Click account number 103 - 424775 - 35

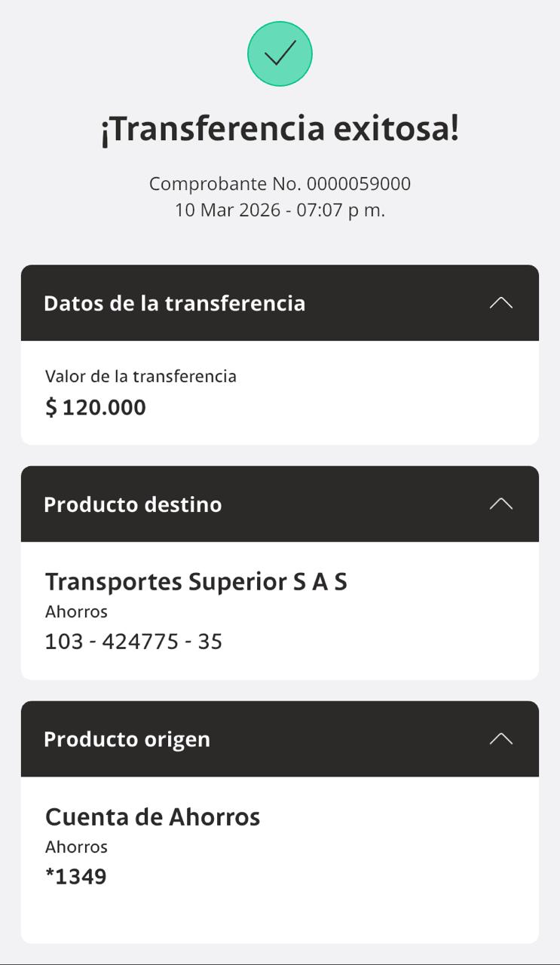click(x=133, y=642)
